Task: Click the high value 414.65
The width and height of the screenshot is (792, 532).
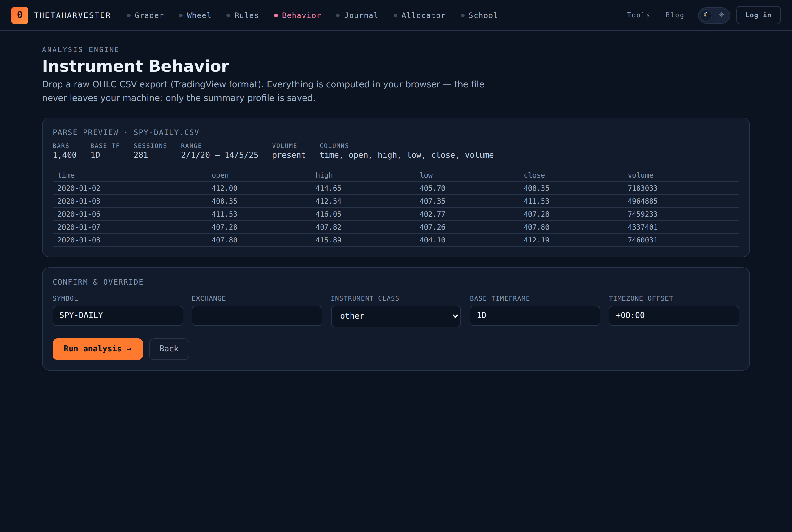Action: tap(329, 188)
